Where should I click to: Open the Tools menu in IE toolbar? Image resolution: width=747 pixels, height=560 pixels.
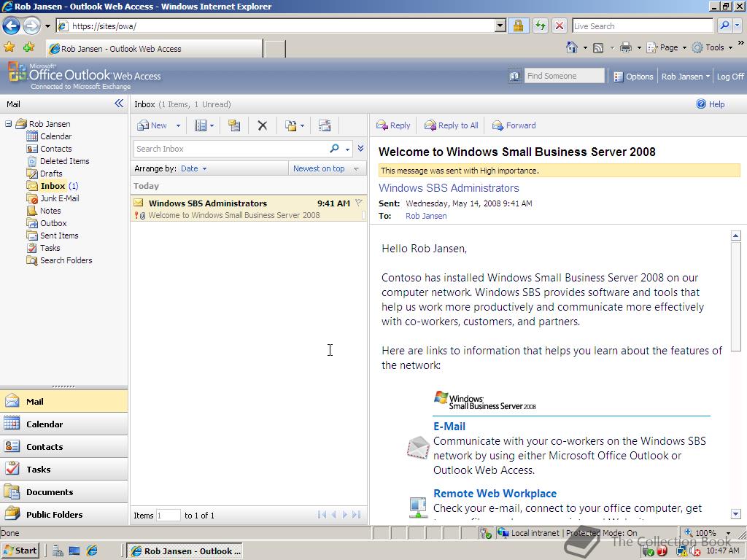pyautogui.click(x=712, y=47)
